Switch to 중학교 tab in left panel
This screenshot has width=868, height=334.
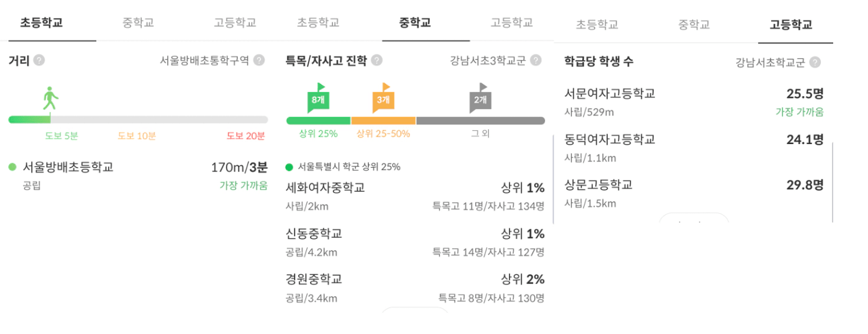point(138,22)
